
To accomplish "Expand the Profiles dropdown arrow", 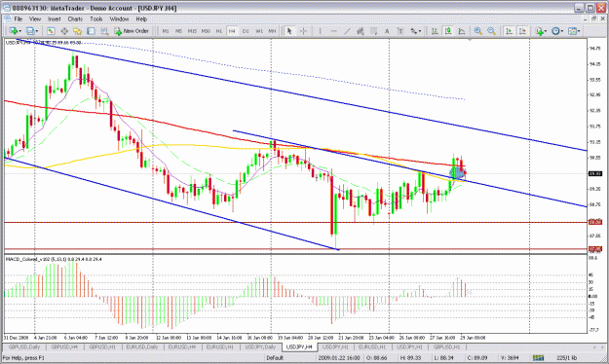I will tap(37, 31).
